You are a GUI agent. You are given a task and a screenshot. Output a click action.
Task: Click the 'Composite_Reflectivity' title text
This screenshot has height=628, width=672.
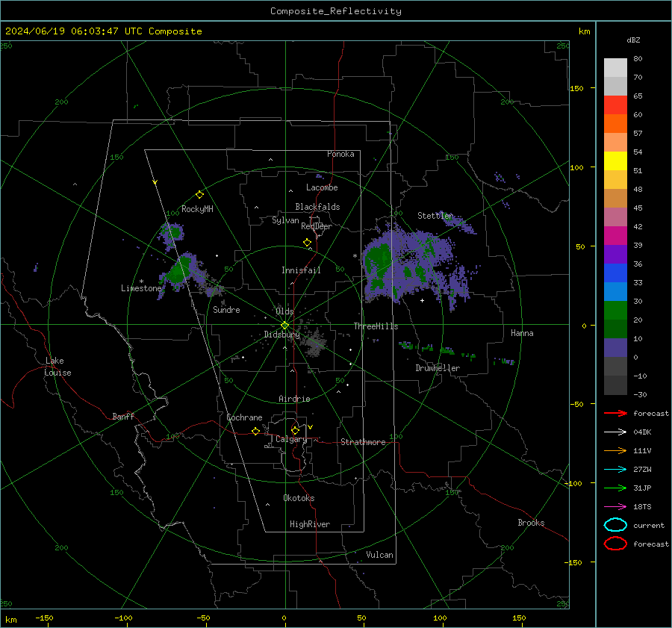[336, 11]
